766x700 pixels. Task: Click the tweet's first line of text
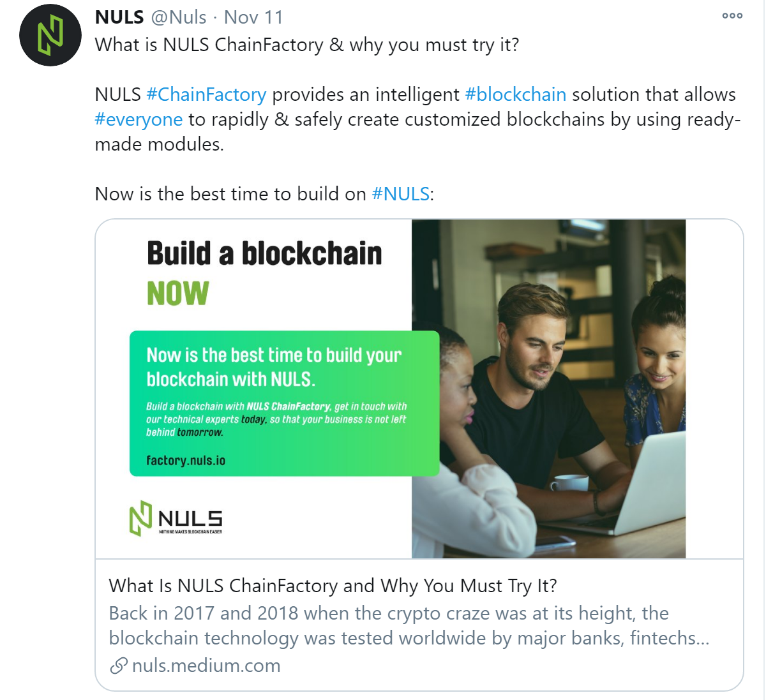[307, 45]
